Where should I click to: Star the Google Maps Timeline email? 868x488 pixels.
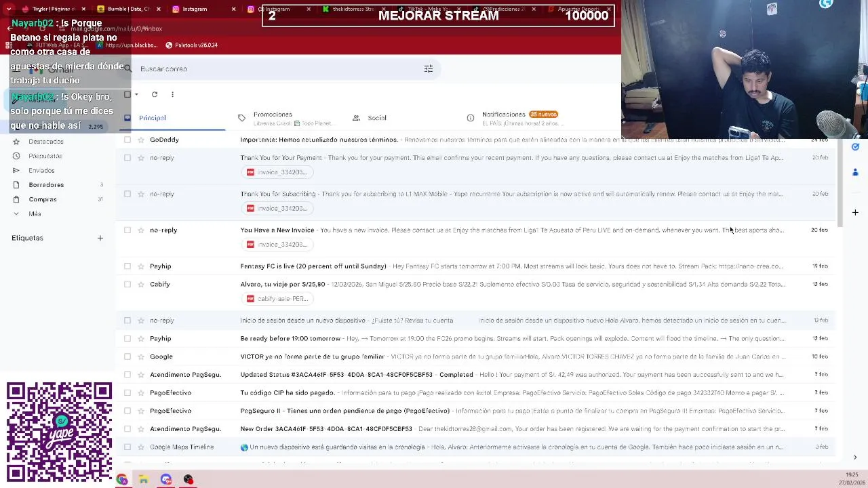click(x=141, y=447)
